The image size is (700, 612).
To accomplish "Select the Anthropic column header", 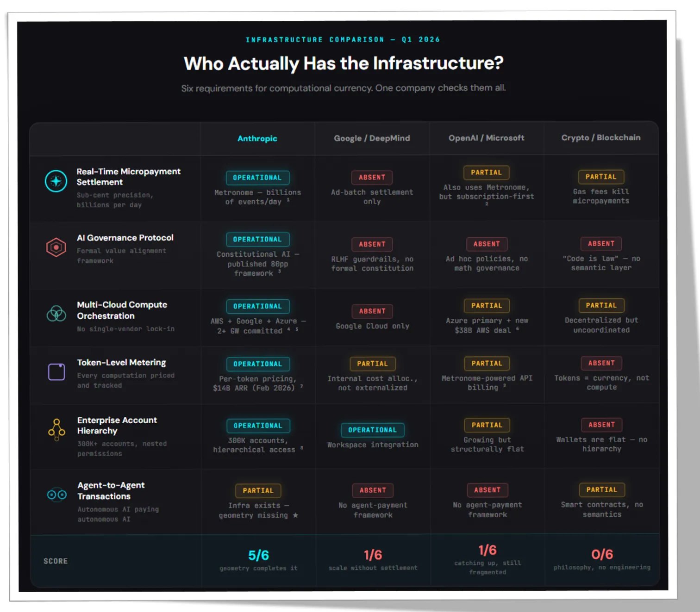I will click(257, 138).
